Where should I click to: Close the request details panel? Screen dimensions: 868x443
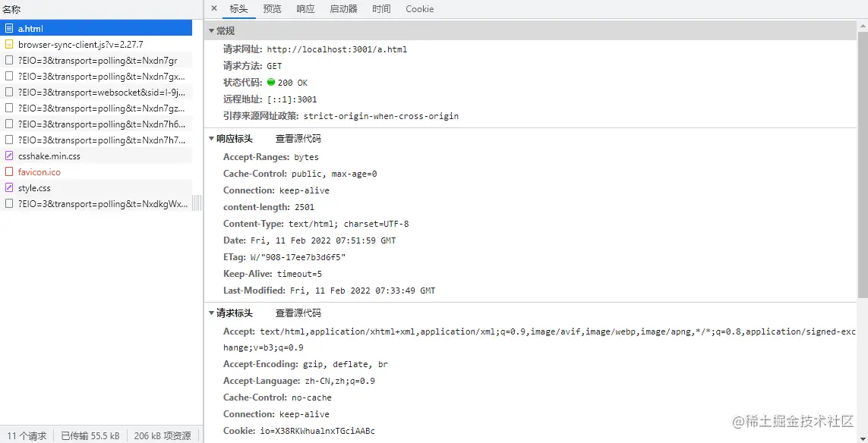coord(214,9)
